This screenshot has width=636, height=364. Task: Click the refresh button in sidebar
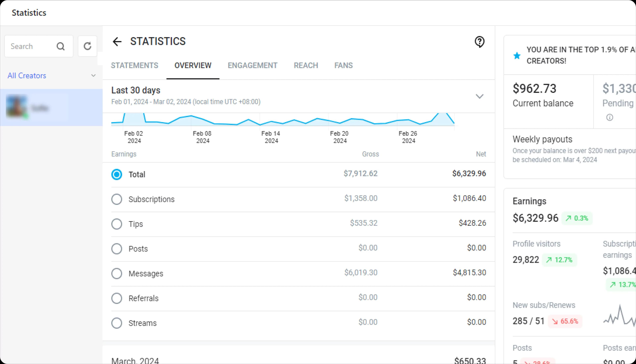[87, 46]
